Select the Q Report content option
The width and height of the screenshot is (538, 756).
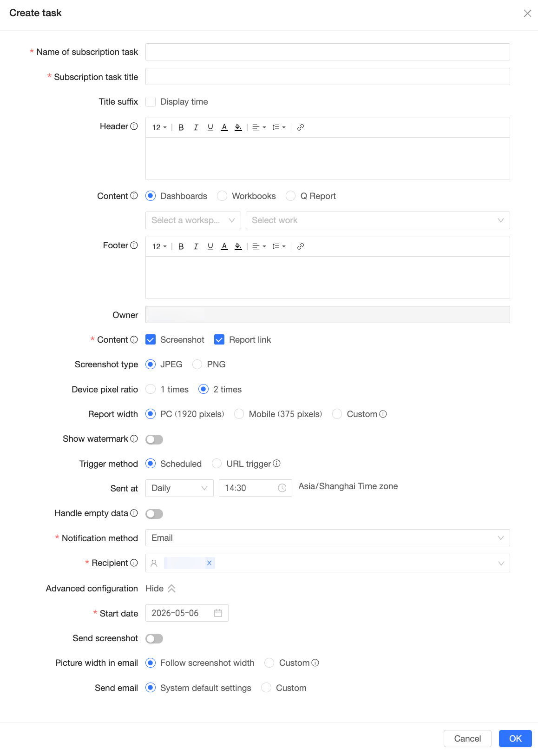[x=290, y=196]
